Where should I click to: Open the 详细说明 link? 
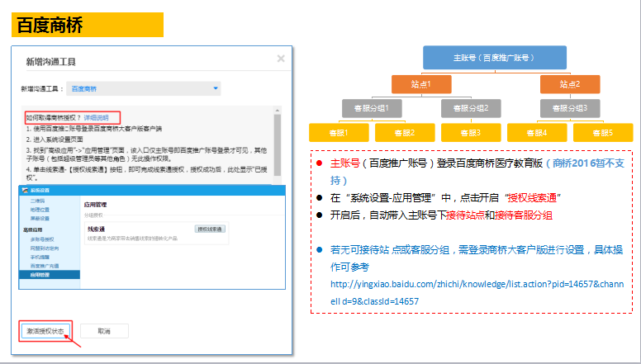tap(96, 118)
